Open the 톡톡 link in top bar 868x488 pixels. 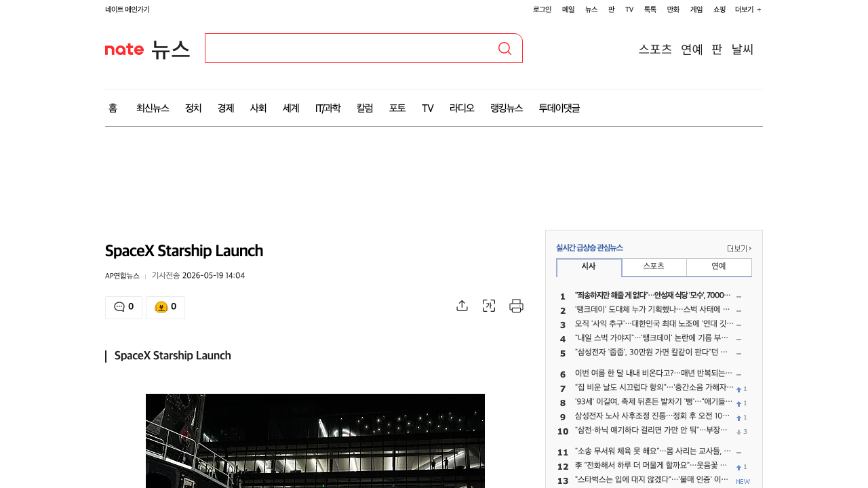point(650,9)
